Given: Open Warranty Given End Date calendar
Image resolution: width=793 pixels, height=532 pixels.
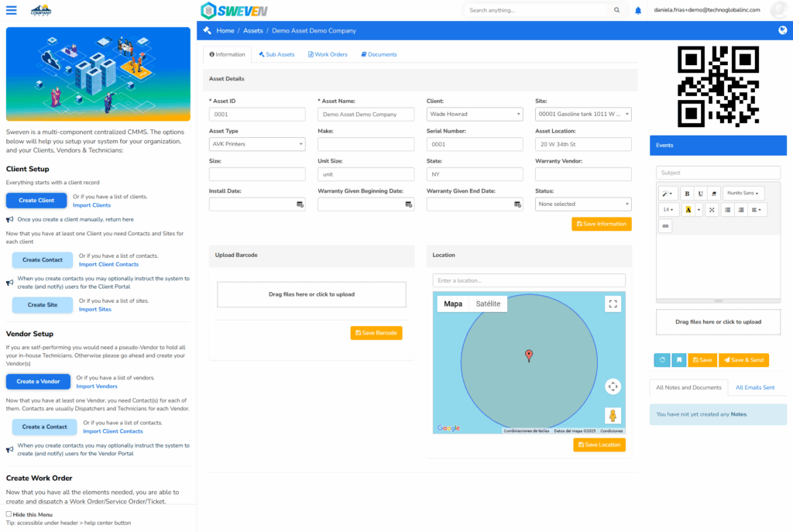Looking at the screenshot, I should click(517, 204).
